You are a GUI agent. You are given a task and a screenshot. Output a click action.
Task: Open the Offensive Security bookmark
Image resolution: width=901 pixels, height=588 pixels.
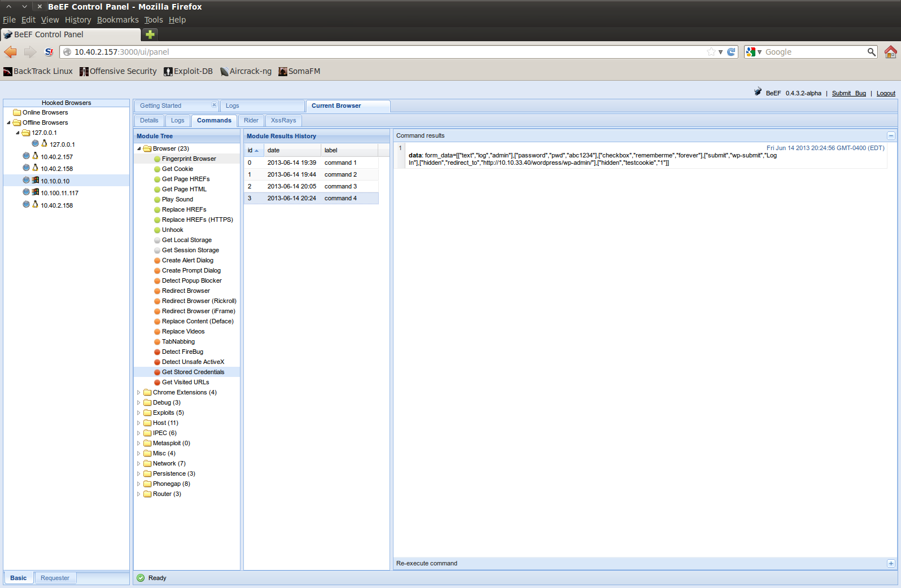click(x=118, y=71)
